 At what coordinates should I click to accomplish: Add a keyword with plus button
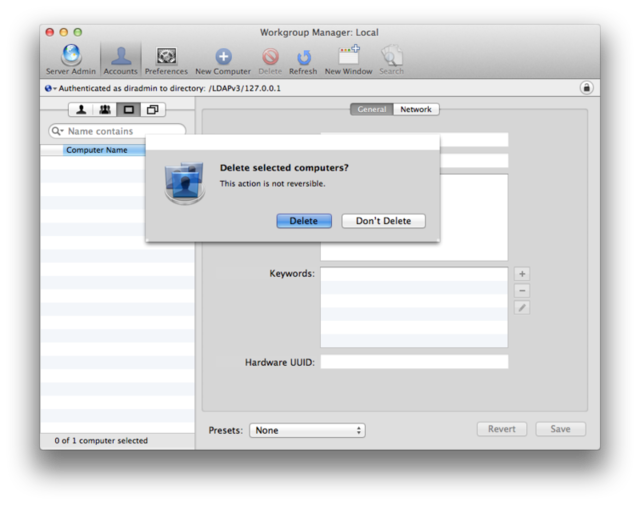522,274
